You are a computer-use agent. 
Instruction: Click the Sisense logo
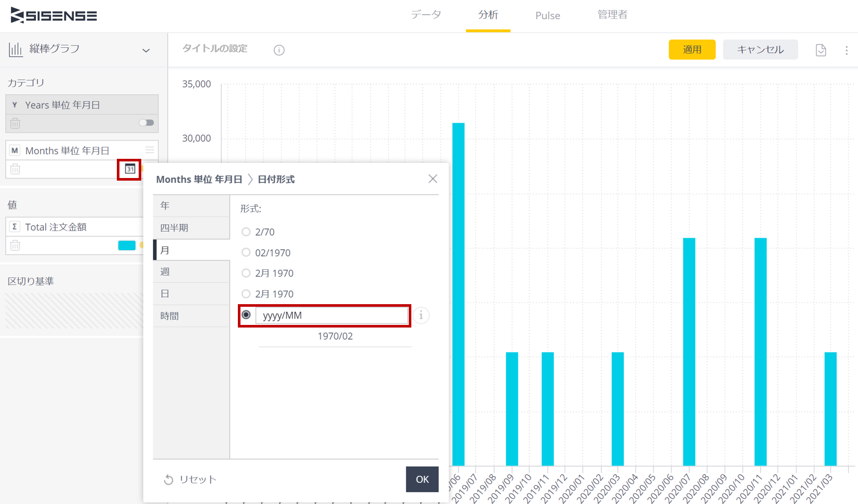(53, 16)
